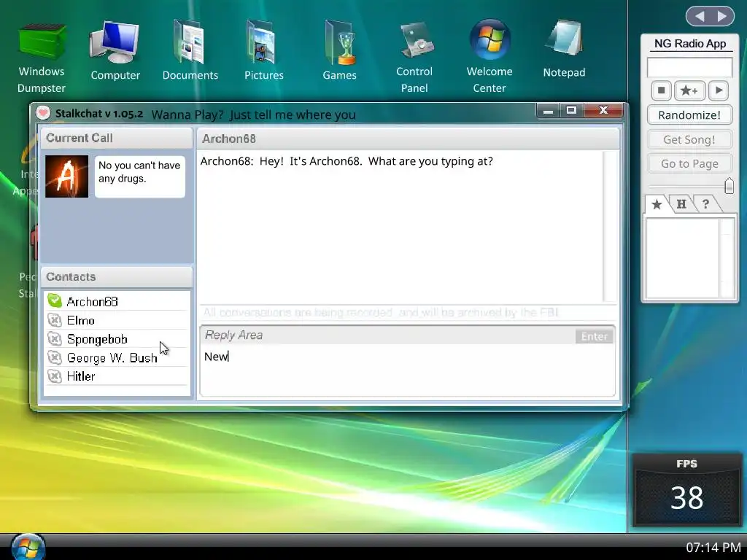Click the NG Radio volume slider handle
747x560 pixels.
click(x=729, y=186)
